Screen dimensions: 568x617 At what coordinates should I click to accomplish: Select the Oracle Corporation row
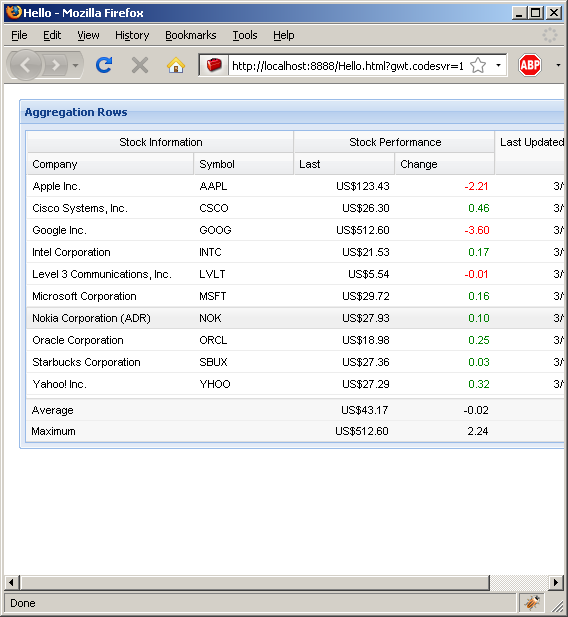point(295,340)
